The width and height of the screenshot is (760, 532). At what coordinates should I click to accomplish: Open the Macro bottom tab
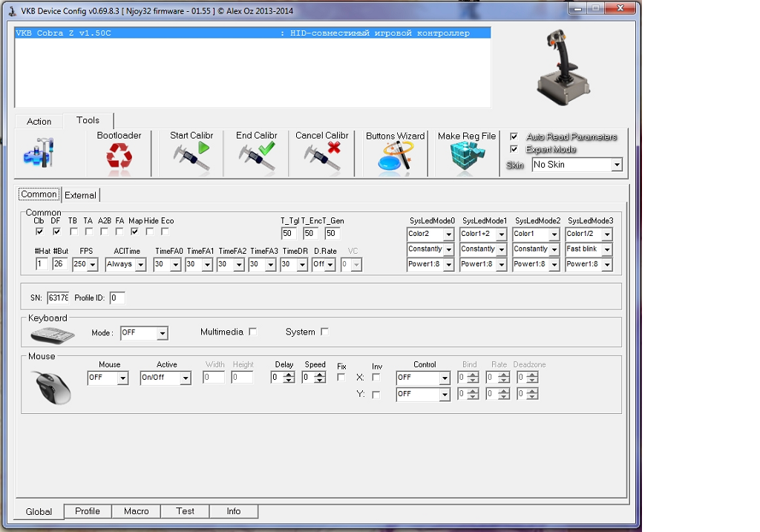tap(137, 511)
